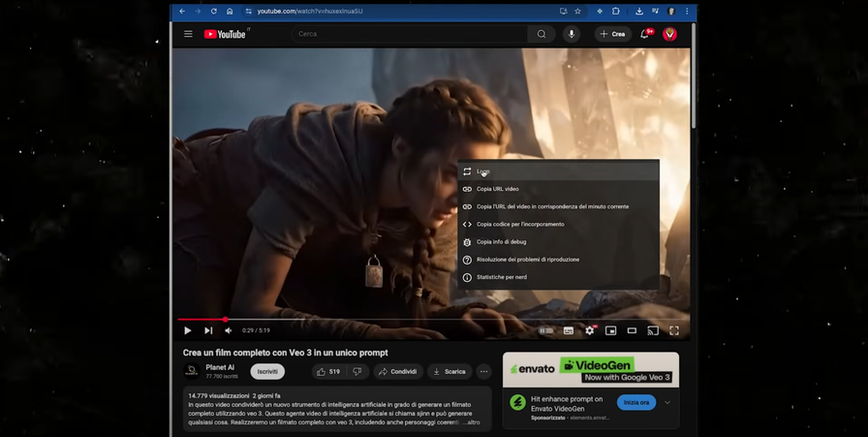Click the Iscriviti subscribe button
868x437 pixels.
[x=267, y=371]
